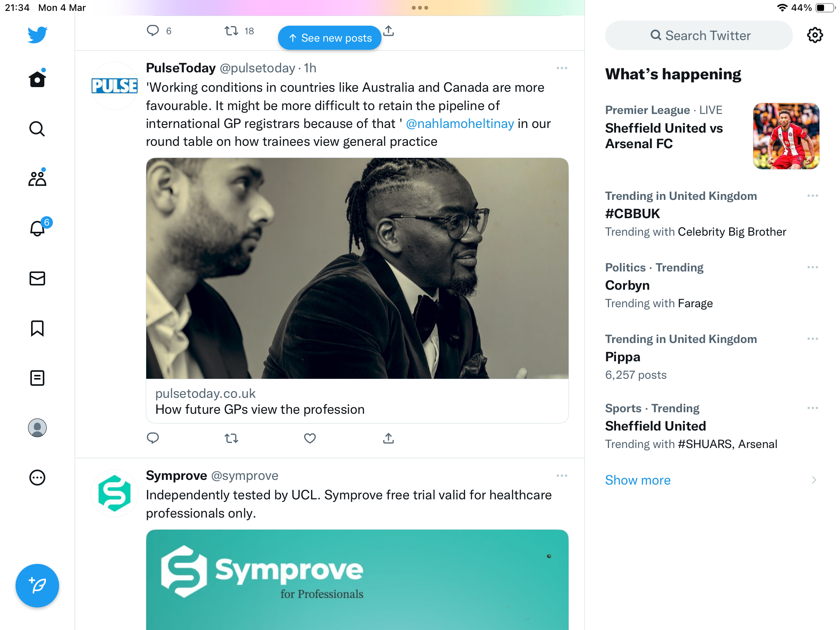Open the Bookmarks icon
This screenshot has width=840, height=630.
(x=37, y=328)
